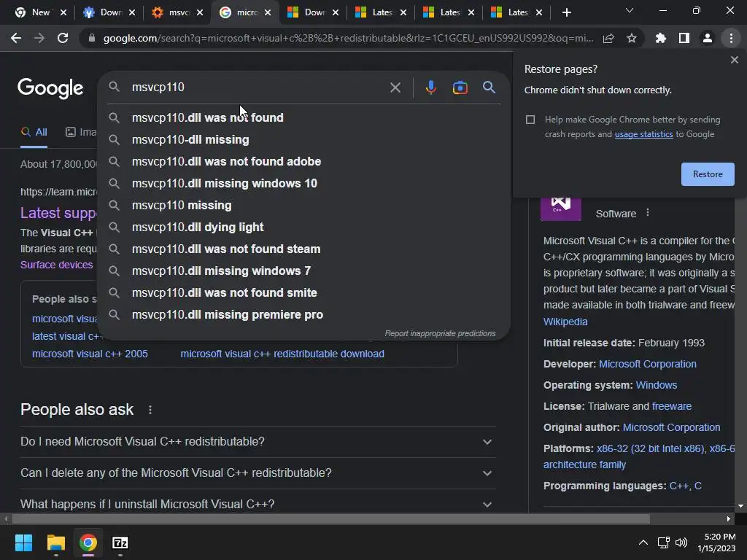Choose suggestion 'msvcp110.dll missing premiere pro'
This screenshot has width=747, height=560.
point(304,315)
